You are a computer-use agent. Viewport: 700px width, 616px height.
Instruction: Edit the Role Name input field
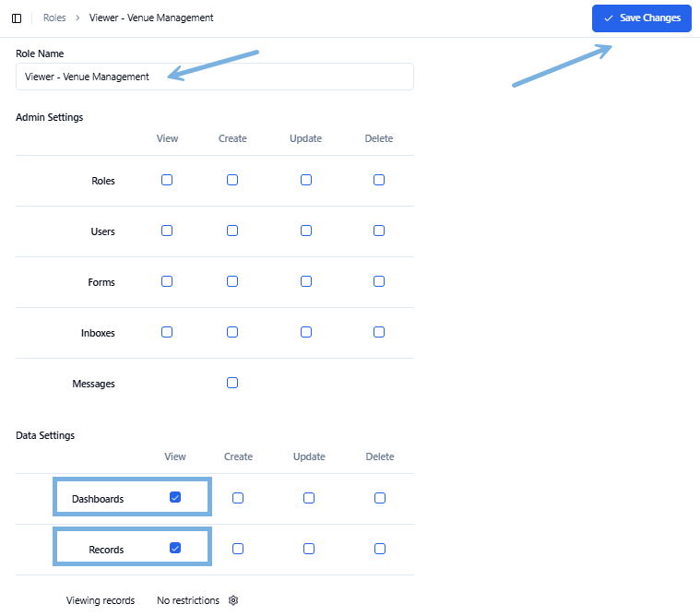point(215,77)
